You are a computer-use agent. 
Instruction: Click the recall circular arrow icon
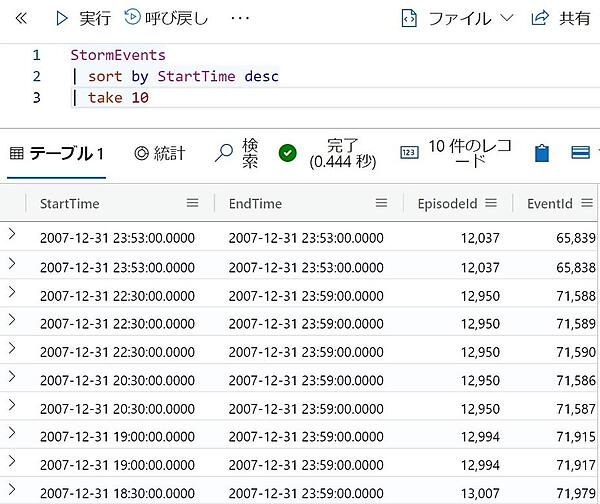(132, 17)
